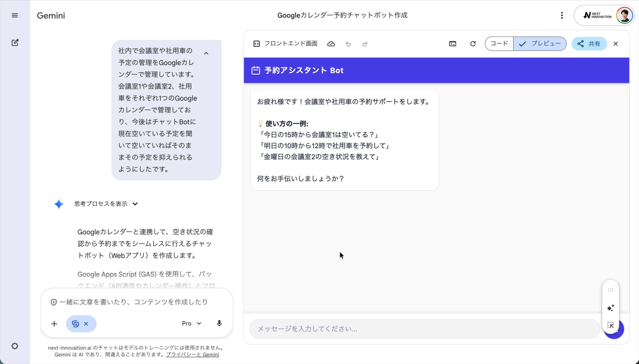
Task: Click the redo icon in the canvas toolbar
Action: tap(365, 44)
